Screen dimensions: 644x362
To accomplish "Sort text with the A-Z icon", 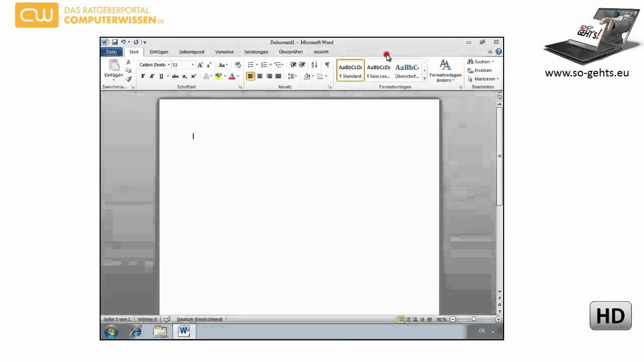I will tap(314, 65).
